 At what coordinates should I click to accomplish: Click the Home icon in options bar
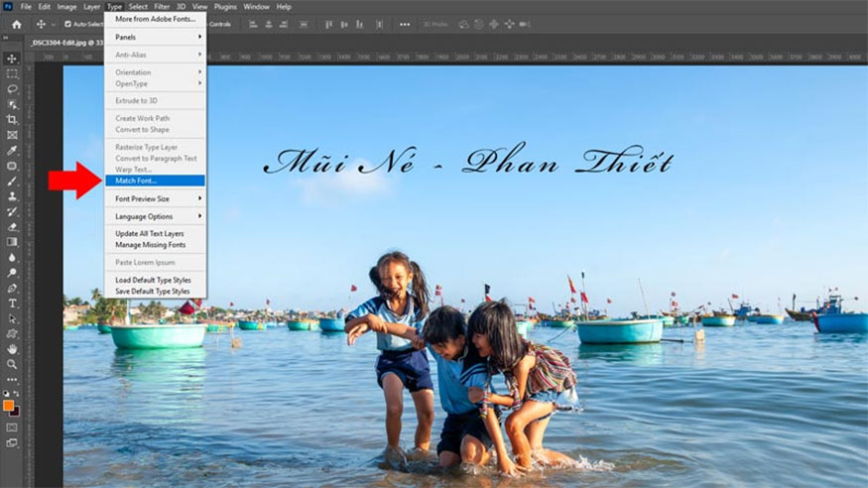[x=16, y=24]
